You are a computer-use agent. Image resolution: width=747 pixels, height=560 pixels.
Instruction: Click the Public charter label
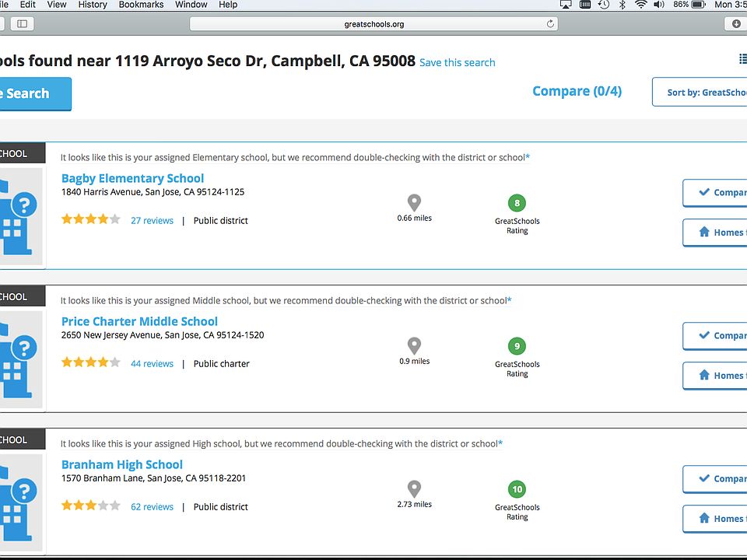click(x=222, y=364)
